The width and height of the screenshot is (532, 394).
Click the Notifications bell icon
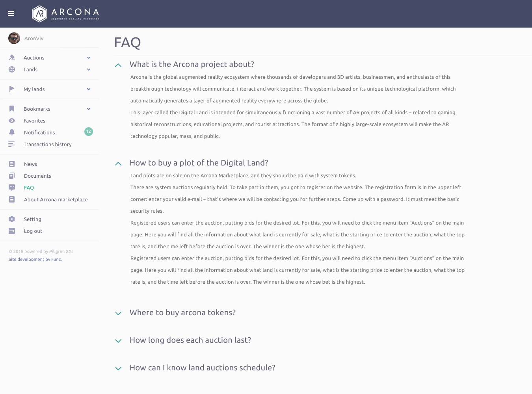(12, 132)
